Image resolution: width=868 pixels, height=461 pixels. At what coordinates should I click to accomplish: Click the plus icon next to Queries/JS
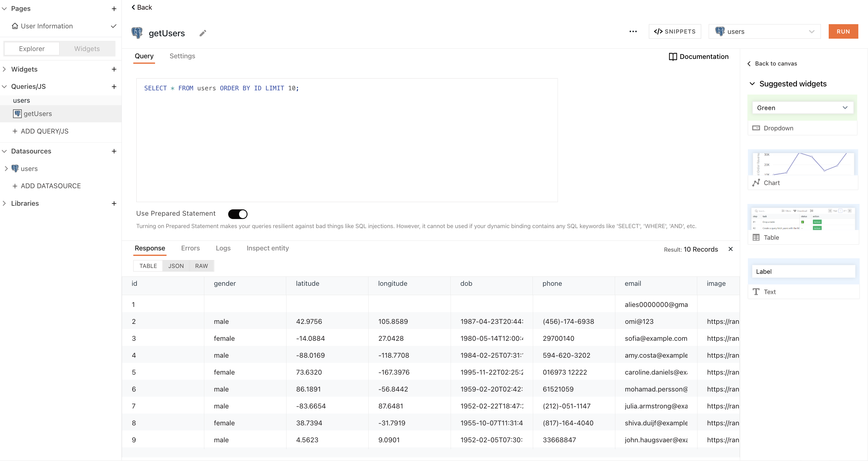pyautogui.click(x=114, y=86)
